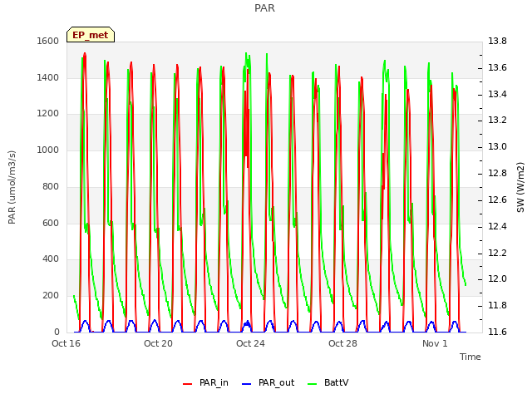Click the 1400 left axis value
Screen dimensions: 532x399
coord(48,77)
